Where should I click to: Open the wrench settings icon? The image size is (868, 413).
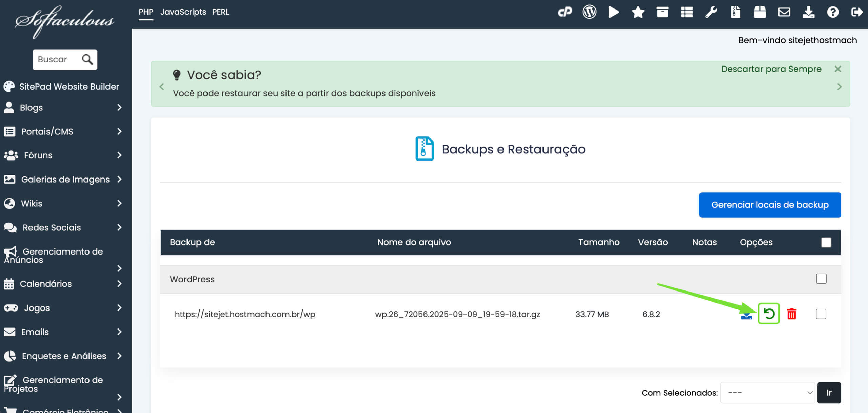(711, 12)
